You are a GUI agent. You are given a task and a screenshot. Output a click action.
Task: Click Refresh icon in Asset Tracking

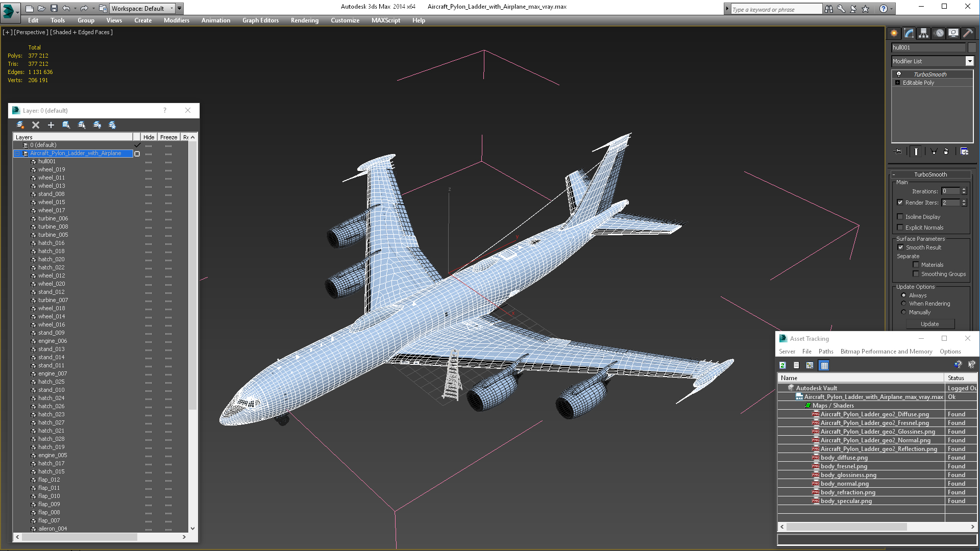(x=782, y=365)
